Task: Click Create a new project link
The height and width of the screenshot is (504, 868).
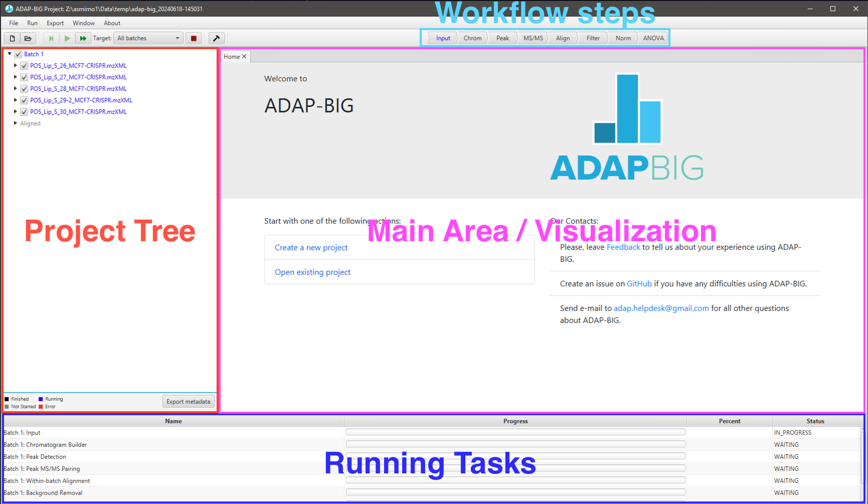Action: (x=311, y=248)
